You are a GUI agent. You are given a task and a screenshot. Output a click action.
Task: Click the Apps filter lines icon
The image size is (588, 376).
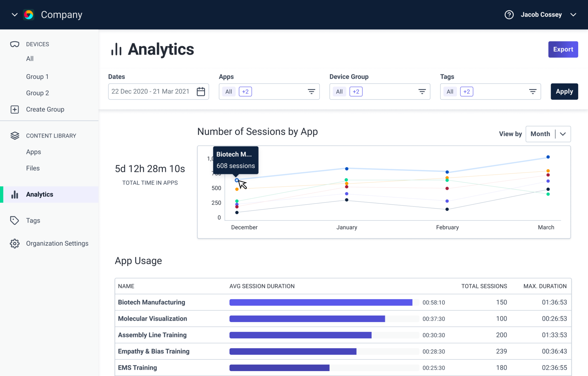click(311, 91)
